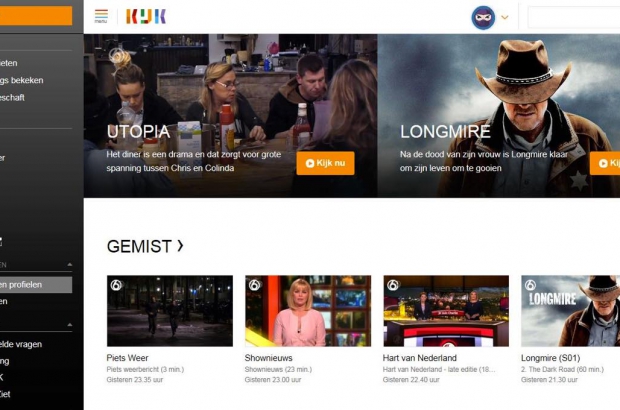Open the hamburger menu icon
The height and width of the screenshot is (410, 620).
[101, 16]
